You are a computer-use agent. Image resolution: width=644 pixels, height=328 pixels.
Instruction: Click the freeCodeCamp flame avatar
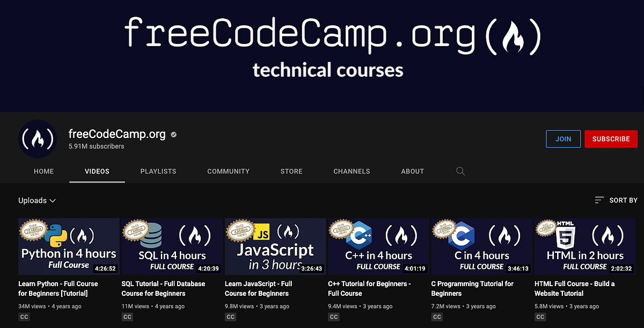tap(38, 139)
